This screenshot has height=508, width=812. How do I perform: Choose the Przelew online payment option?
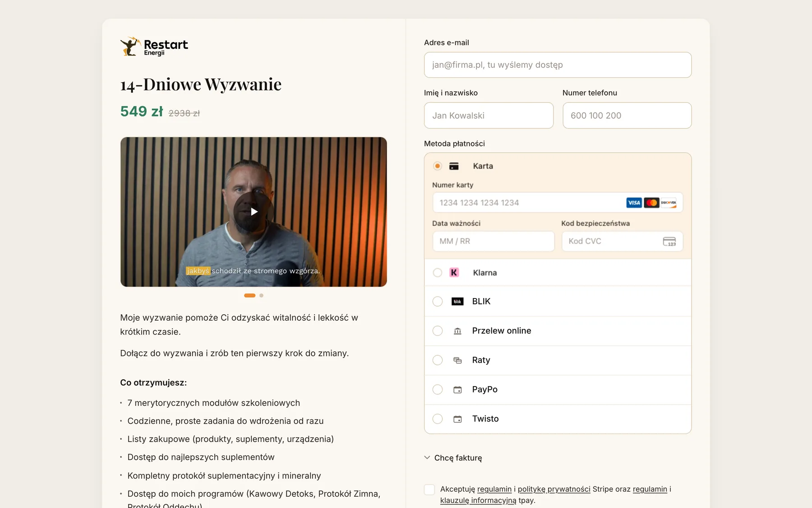(x=558, y=331)
